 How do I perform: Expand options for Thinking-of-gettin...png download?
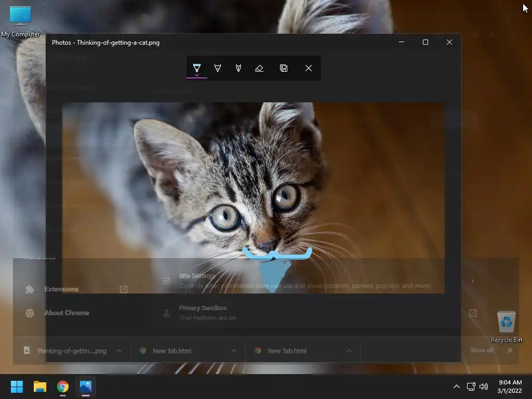tap(119, 351)
